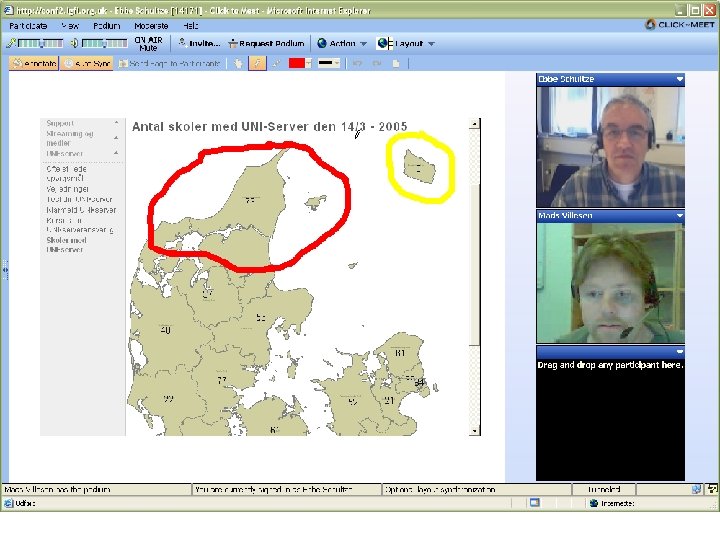720x540 pixels.
Task: Click the Send Page icon
Action: [123, 63]
